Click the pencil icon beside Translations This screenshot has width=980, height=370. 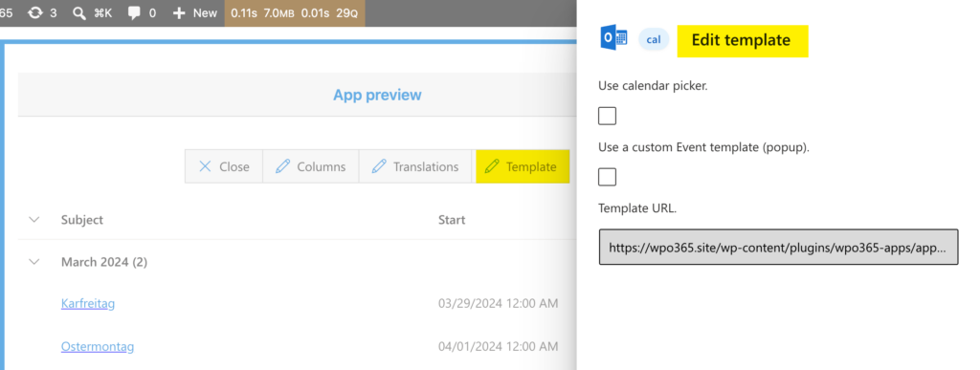[x=379, y=166]
